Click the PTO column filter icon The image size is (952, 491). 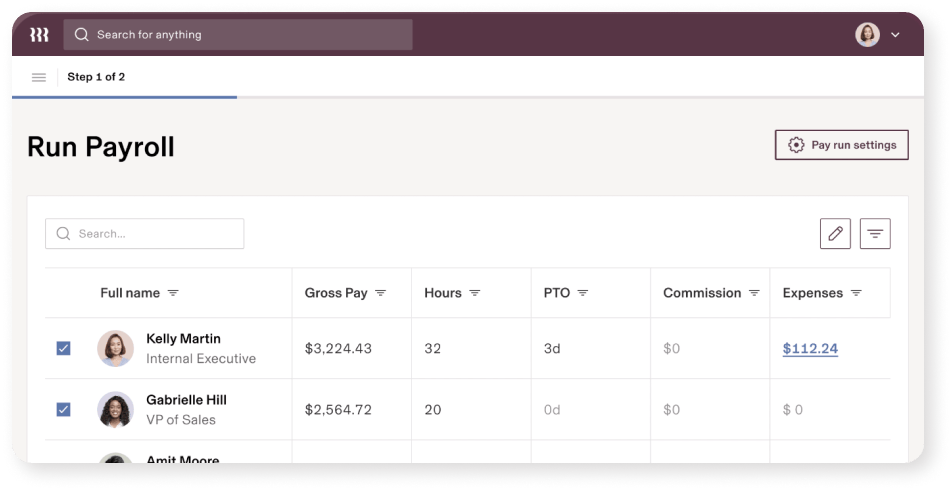[583, 293]
